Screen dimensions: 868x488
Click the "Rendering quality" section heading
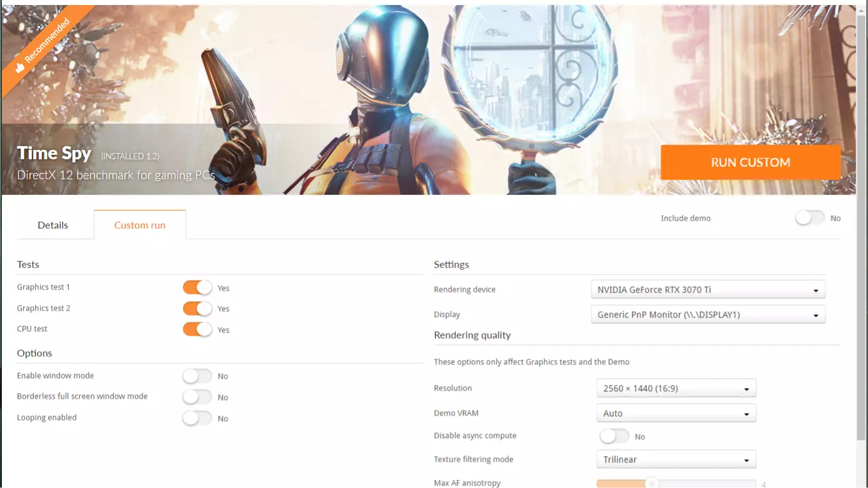[x=472, y=335]
